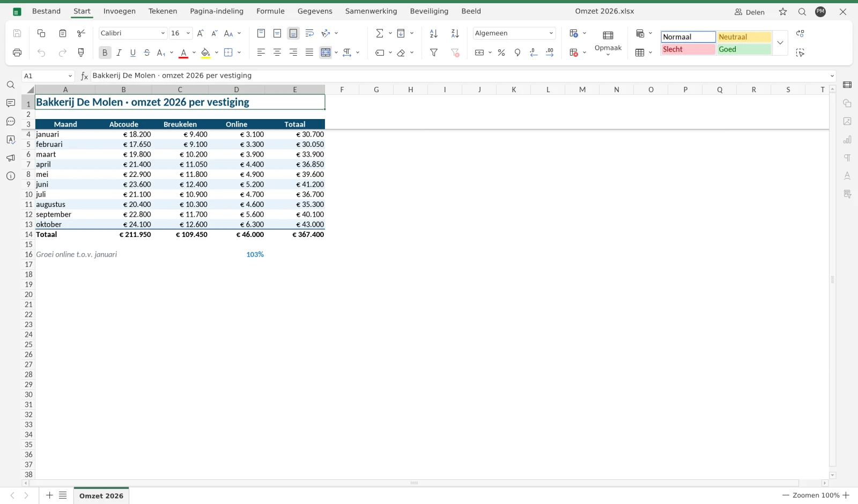Viewport: 858px width, 504px height.
Task: Click the Delen share button
Action: tap(750, 12)
